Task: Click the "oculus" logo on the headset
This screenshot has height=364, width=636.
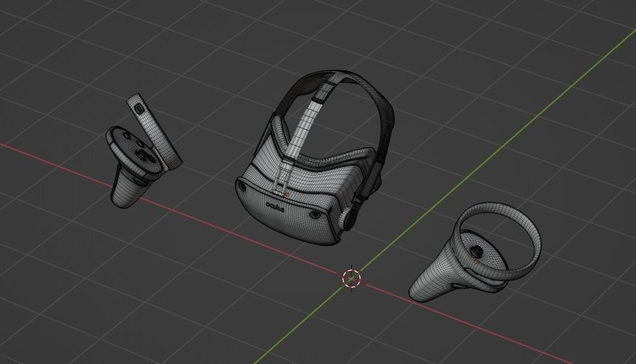Action: [275, 207]
